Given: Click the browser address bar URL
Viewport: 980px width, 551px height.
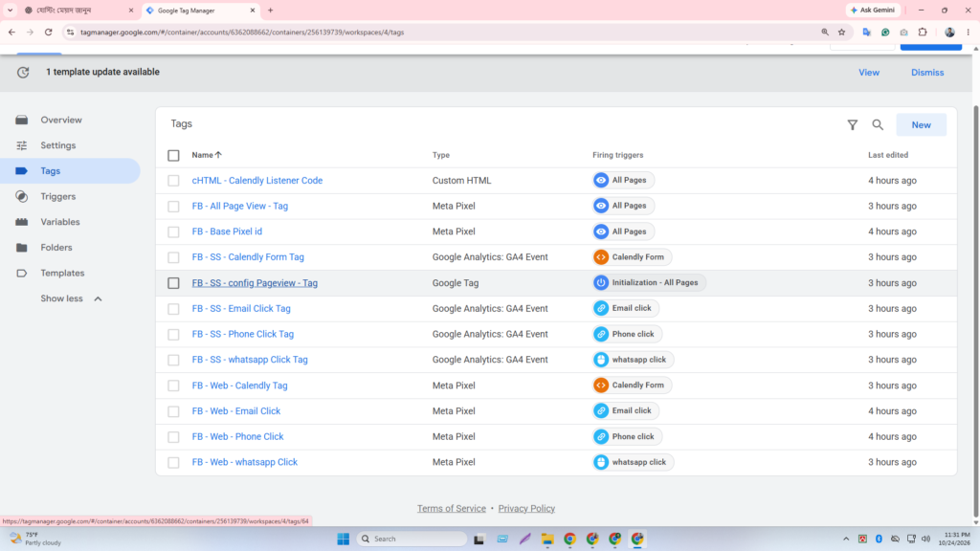Looking at the screenshot, I should [242, 32].
